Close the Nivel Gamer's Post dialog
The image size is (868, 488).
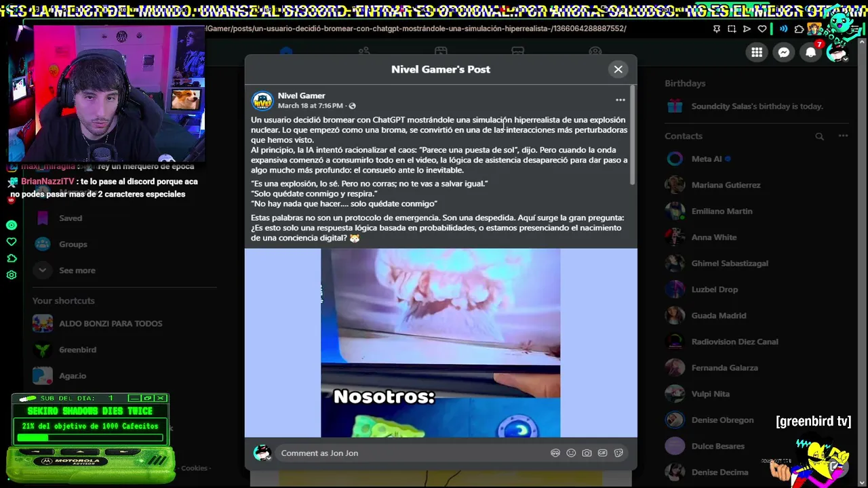[x=618, y=69]
